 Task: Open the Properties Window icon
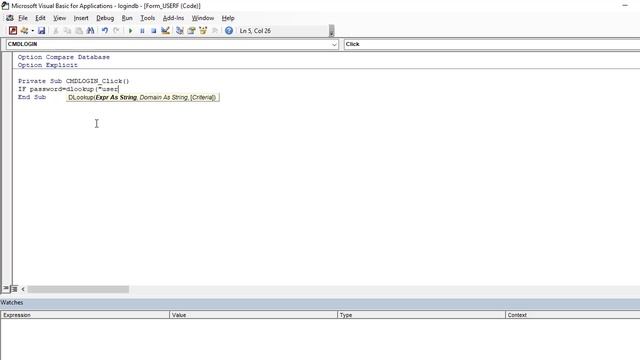coord(191,31)
